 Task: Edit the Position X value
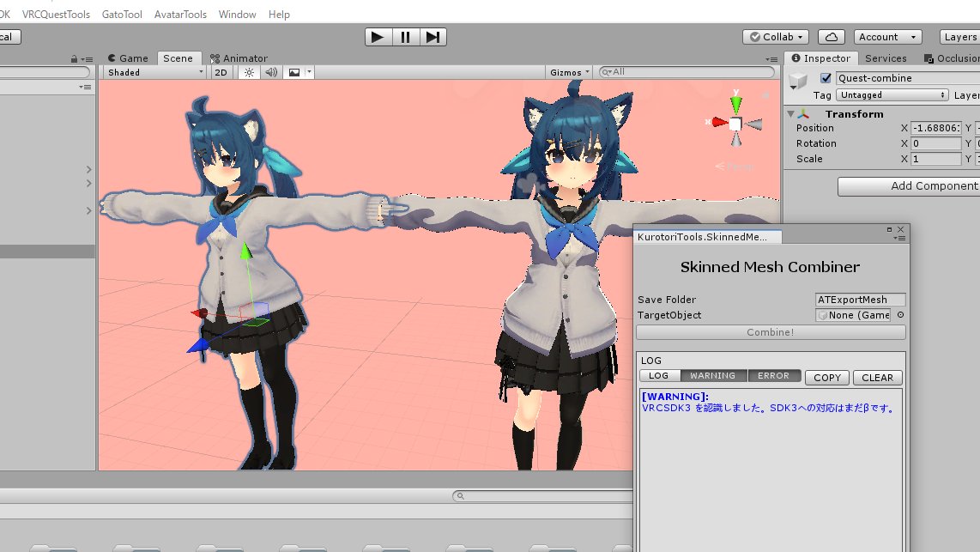coord(935,128)
